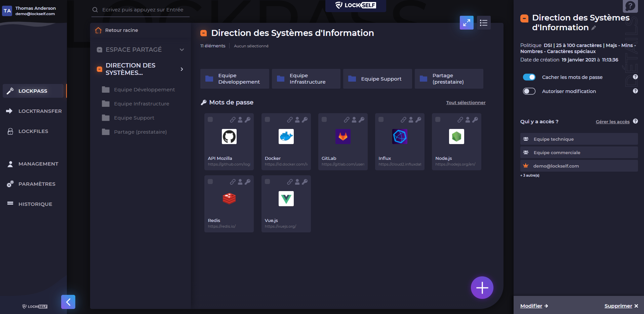Viewport: 644px width, 314px height.
Task: Click the pencil icon to rename category
Action: click(594, 28)
